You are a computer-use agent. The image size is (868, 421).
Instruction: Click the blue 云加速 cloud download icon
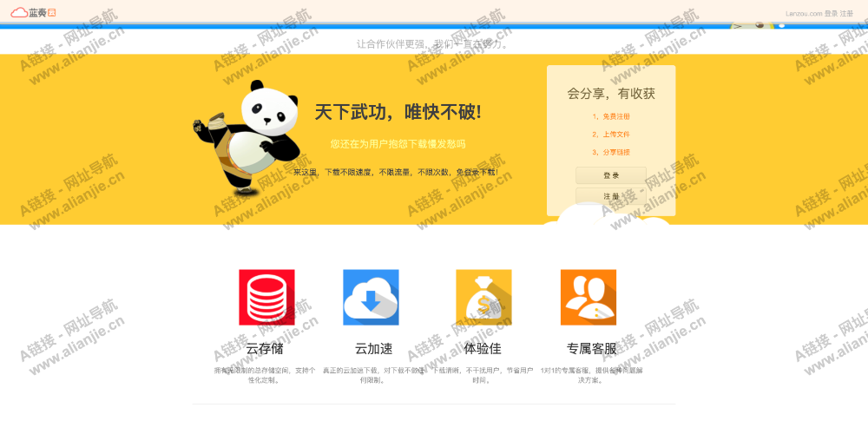(x=371, y=297)
